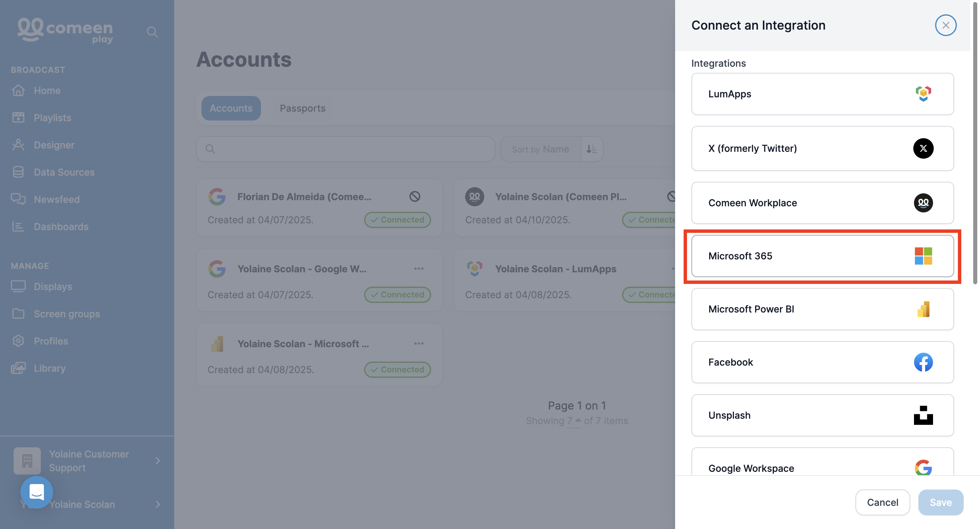Select the Facebook integration
The image size is (980, 529).
click(822, 362)
